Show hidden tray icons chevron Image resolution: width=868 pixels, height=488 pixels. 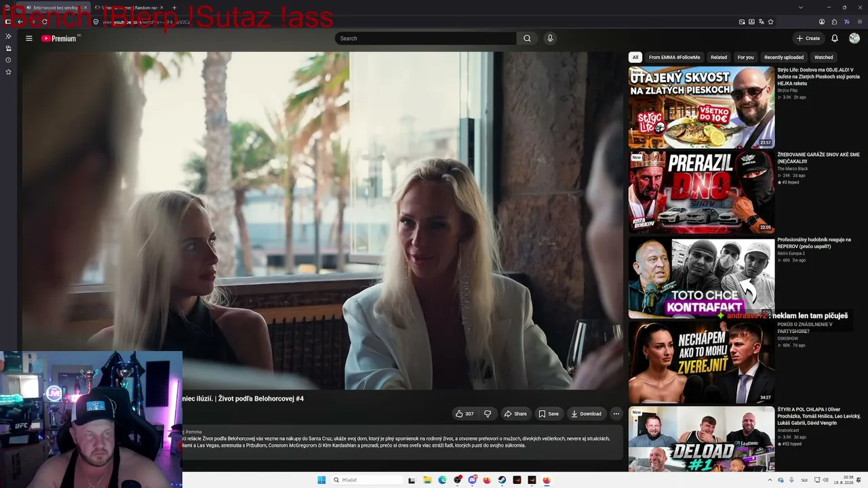[x=769, y=480]
